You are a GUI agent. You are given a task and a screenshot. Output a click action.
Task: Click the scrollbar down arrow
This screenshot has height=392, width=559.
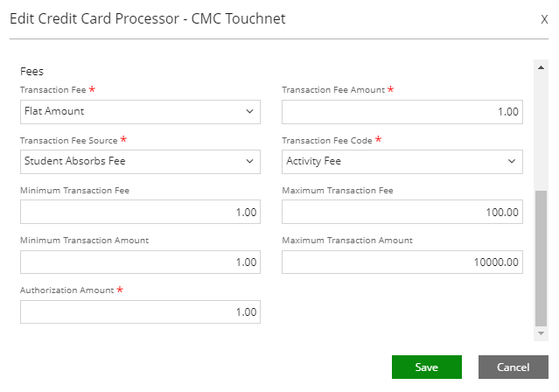541,333
